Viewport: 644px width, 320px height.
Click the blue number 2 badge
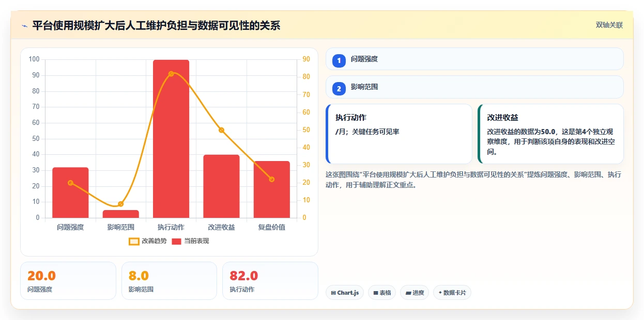(x=339, y=89)
